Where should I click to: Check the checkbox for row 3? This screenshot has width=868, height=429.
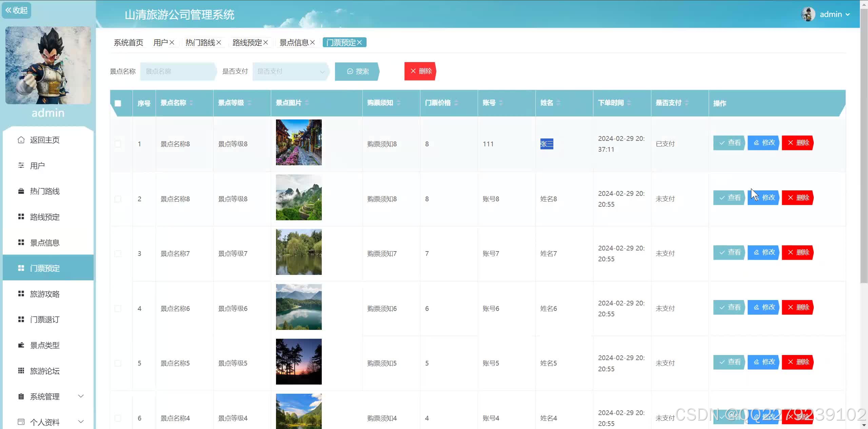[x=118, y=254]
